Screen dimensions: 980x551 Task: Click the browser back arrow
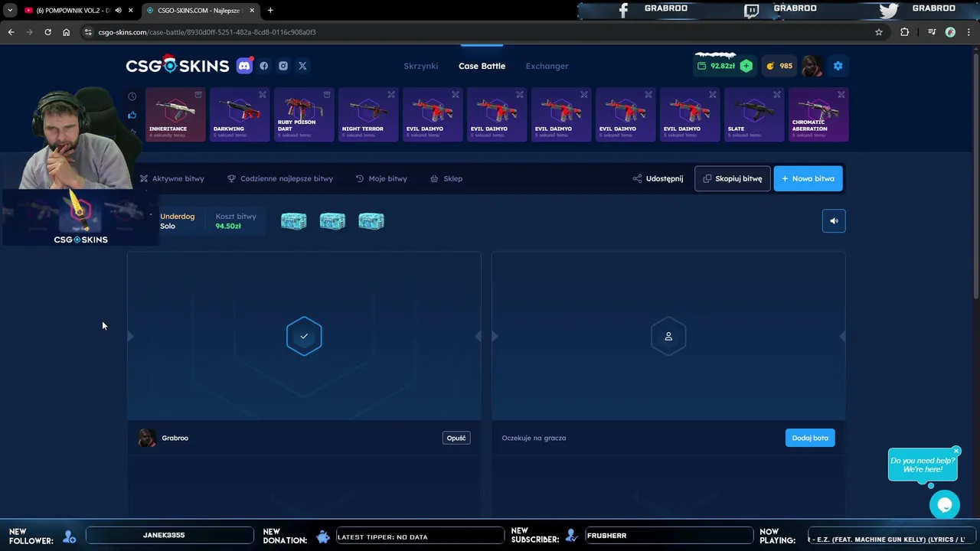[x=11, y=32]
